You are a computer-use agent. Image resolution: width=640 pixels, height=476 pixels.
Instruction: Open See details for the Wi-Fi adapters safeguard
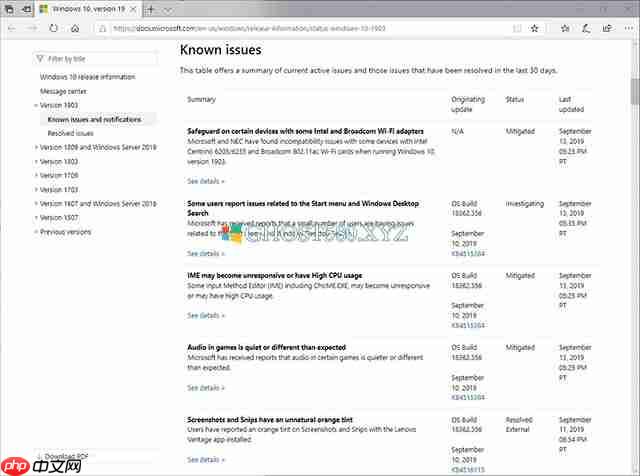click(206, 181)
